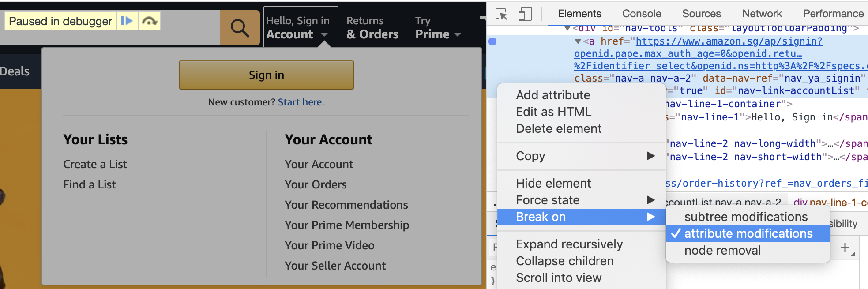Open Your Orders account link
The image size is (868, 289).
(x=316, y=184)
